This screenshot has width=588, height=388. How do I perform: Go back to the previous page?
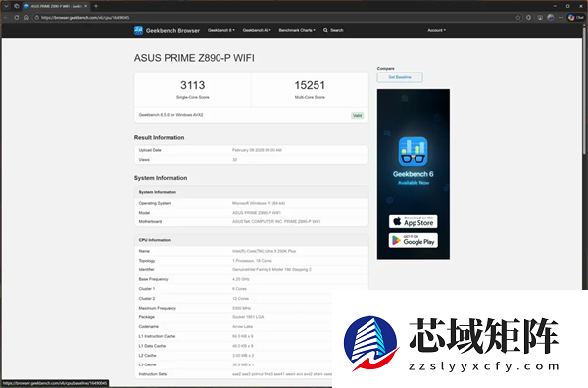coord(6,18)
